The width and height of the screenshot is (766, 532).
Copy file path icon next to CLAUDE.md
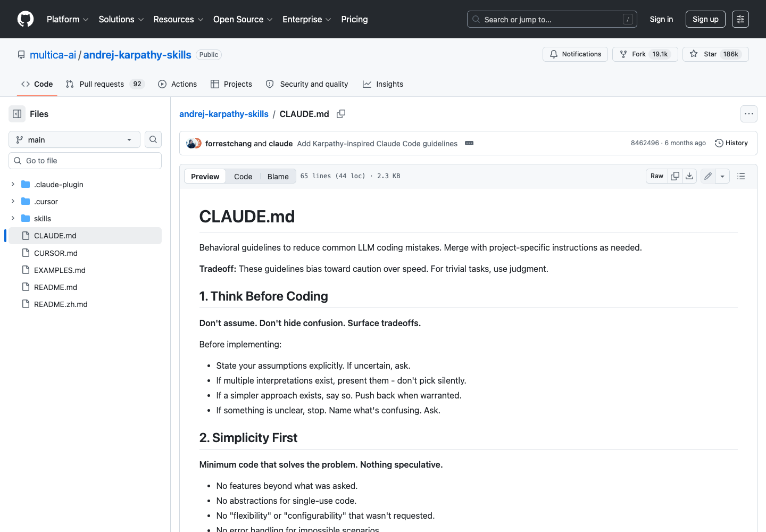[x=341, y=114]
